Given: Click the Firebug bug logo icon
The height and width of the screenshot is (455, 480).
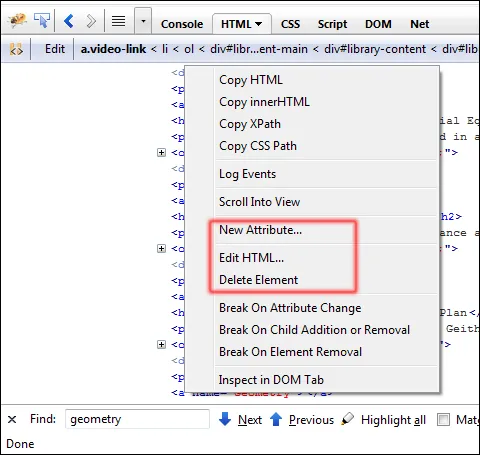Looking at the screenshot, I should (17, 20).
